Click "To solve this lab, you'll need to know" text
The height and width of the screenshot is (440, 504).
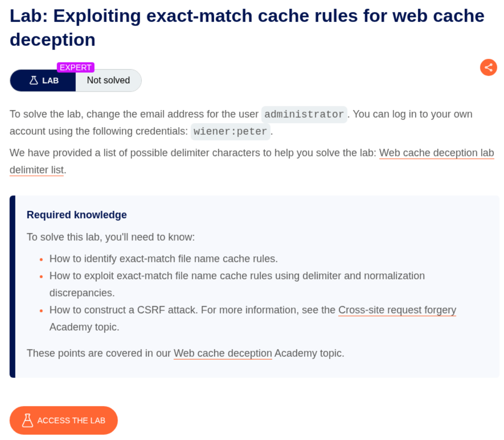pyautogui.click(x=111, y=237)
